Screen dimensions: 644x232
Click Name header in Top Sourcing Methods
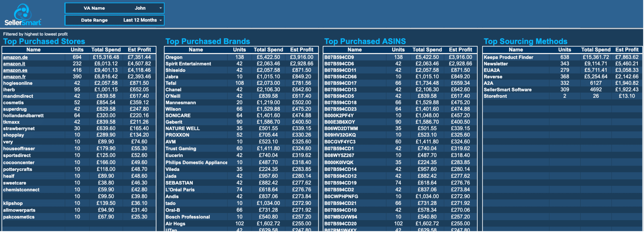(516, 50)
